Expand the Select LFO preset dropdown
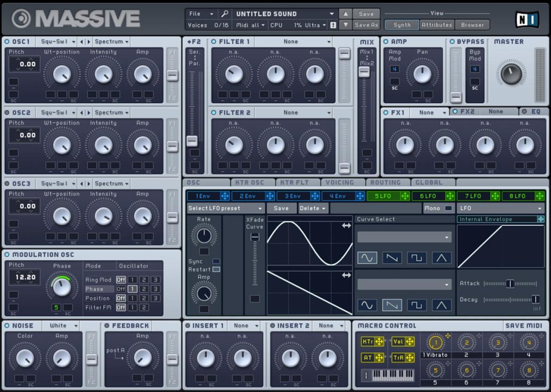The width and height of the screenshot is (551, 392). (225, 208)
